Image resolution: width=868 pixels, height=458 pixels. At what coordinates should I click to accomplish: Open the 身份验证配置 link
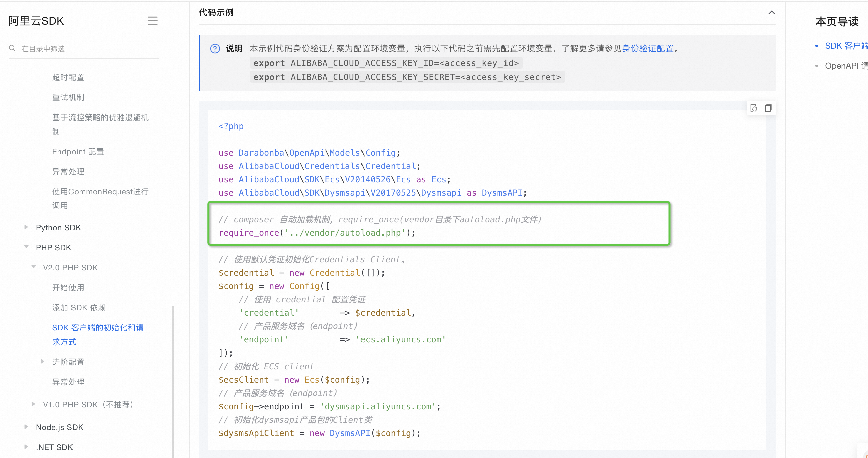pyautogui.click(x=647, y=49)
